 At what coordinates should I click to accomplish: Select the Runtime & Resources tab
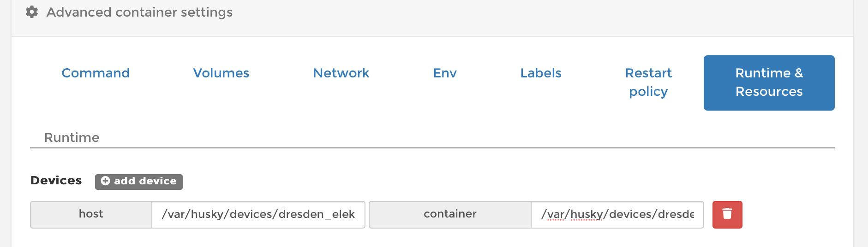coord(769,82)
